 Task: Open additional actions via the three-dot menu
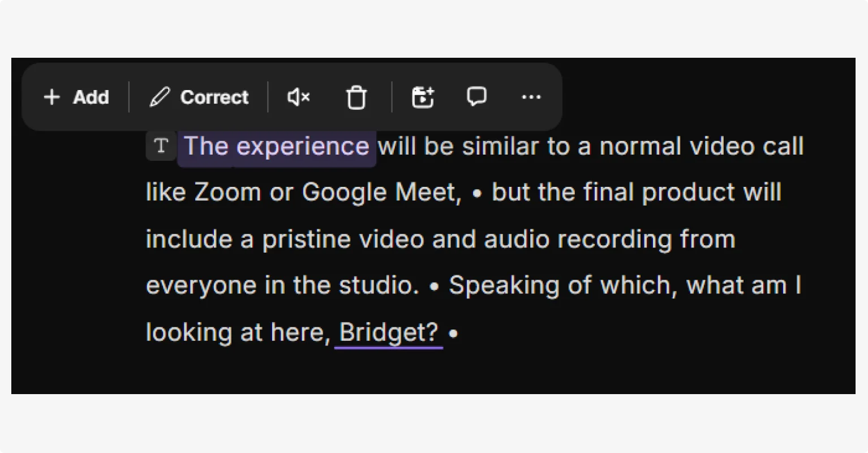click(x=531, y=97)
